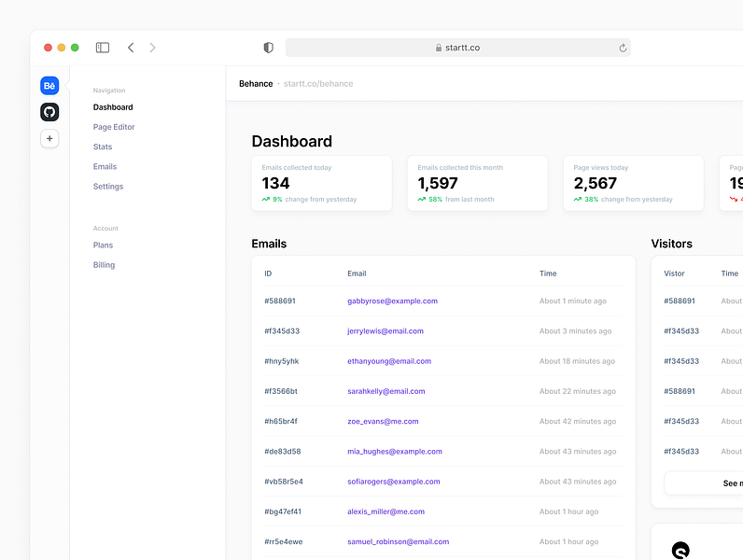
Task: Click the Visitors section heading
Action: 671,244
